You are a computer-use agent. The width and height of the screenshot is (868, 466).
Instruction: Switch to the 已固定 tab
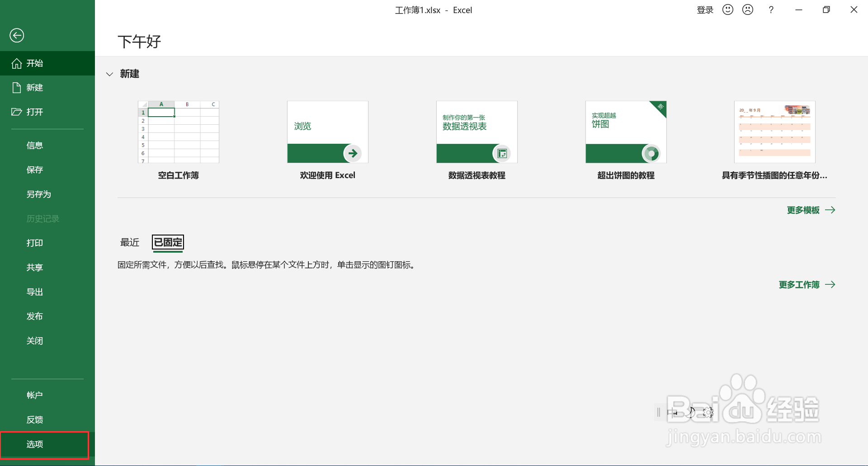pyautogui.click(x=168, y=242)
